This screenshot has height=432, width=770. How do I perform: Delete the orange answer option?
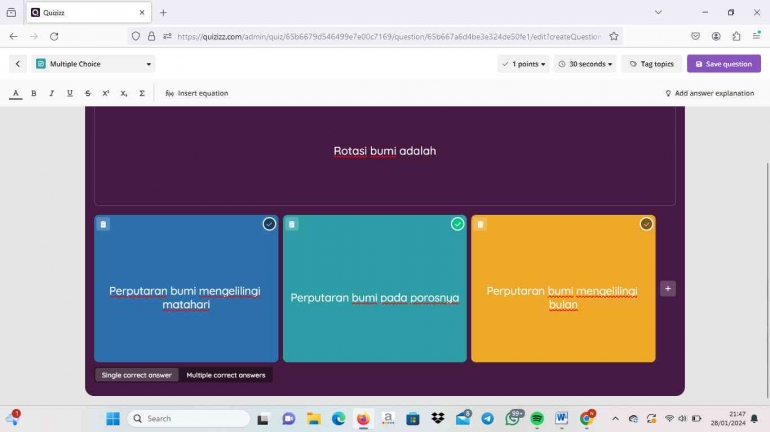point(480,224)
